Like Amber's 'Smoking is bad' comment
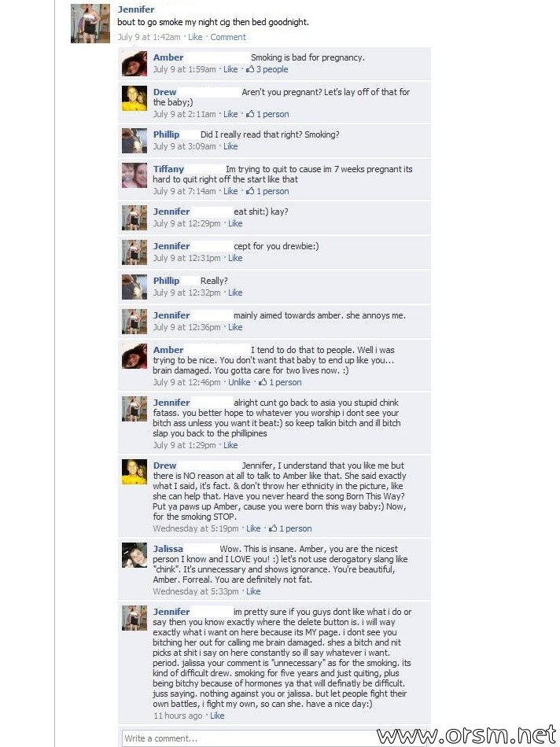The height and width of the screenshot is (747, 560). pos(230,69)
